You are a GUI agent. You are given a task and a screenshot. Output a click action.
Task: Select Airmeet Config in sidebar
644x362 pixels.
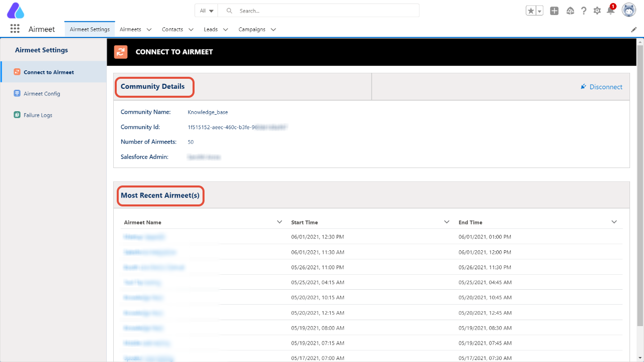pyautogui.click(x=53, y=93)
